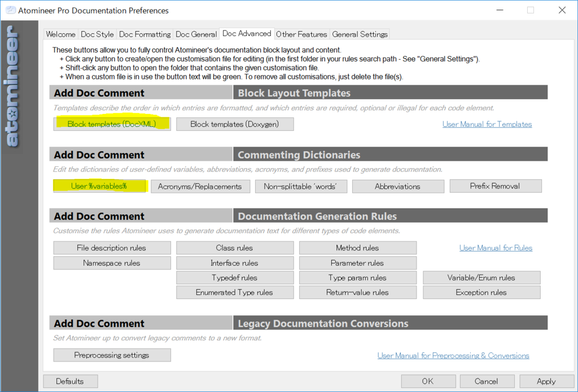Screen dimensions: 578x392
Task: Open Return-value rules
Action: point(357,293)
